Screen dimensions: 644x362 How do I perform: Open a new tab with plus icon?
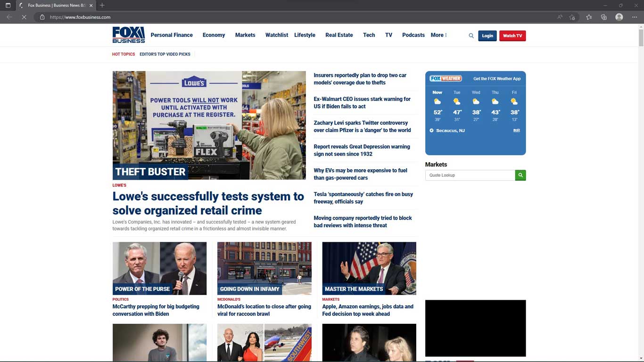click(102, 5)
